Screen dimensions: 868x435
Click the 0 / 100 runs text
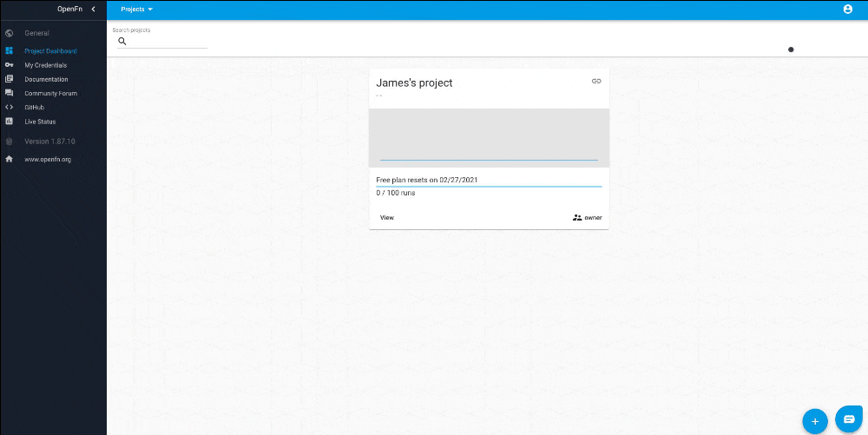pos(395,193)
